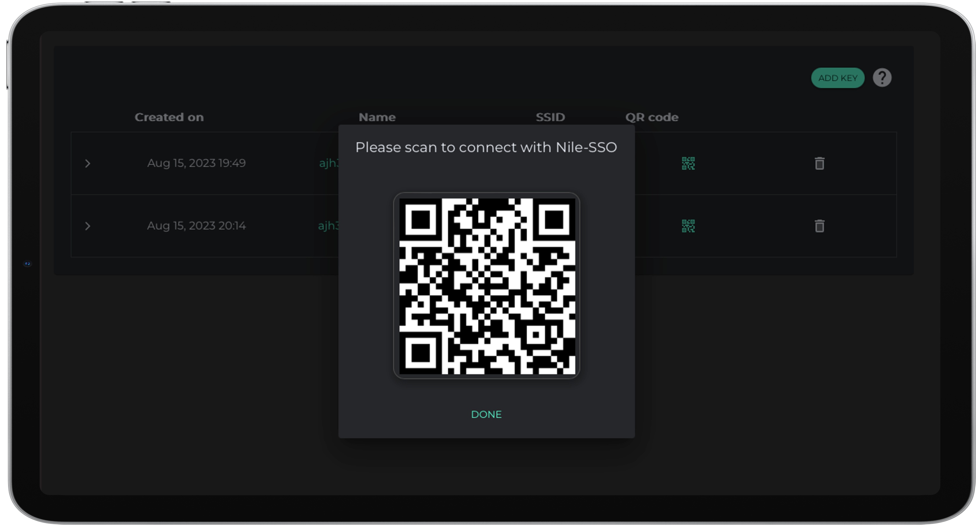Show QR code for Aug 15, 2023 20:14 key

pos(688,226)
